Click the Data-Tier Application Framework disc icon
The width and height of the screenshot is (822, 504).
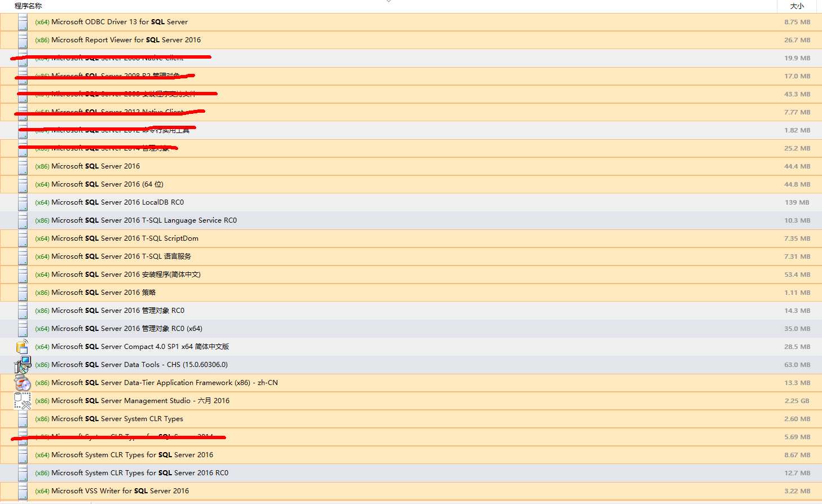[23, 383]
